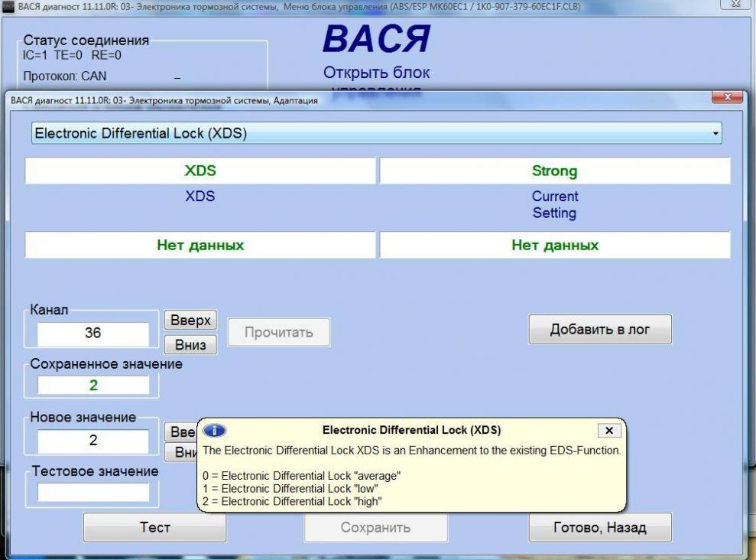The image size is (756, 560).
Task: Click the green Strong value cell
Action: coord(555,171)
